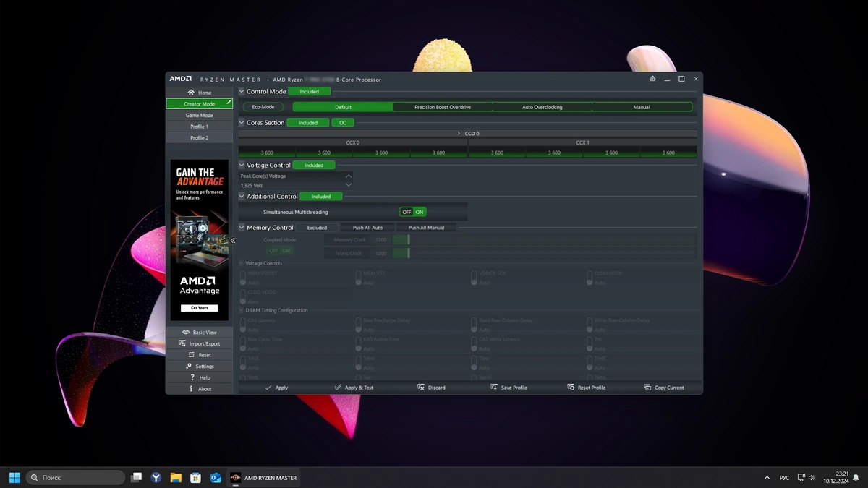Open Help in the sidebar
Screen dimensions: 868x488
click(199, 377)
